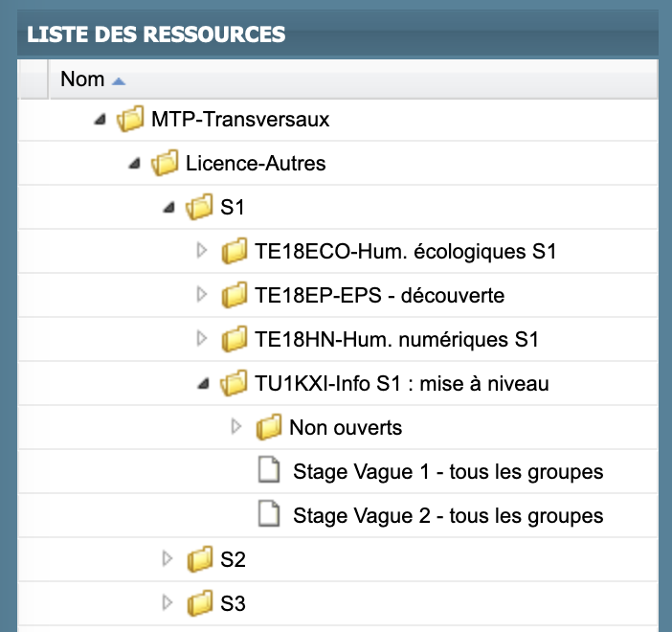This screenshot has height=632, width=672.
Task: Click the S1 folder icon
Action: [199, 207]
